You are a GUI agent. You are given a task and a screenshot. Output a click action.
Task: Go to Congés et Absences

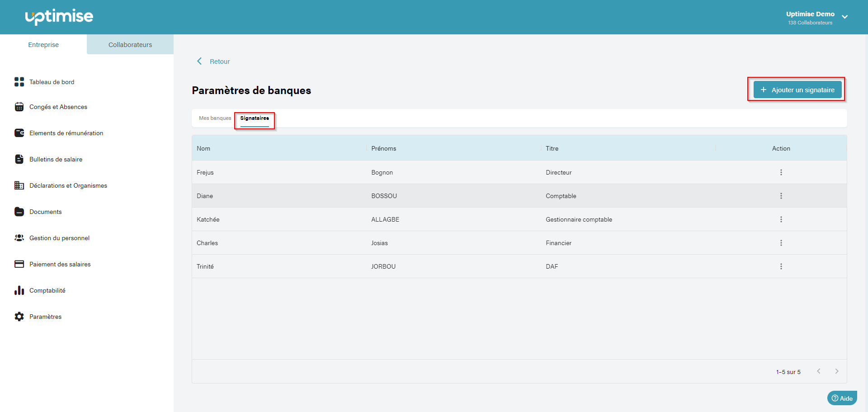[58, 107]
